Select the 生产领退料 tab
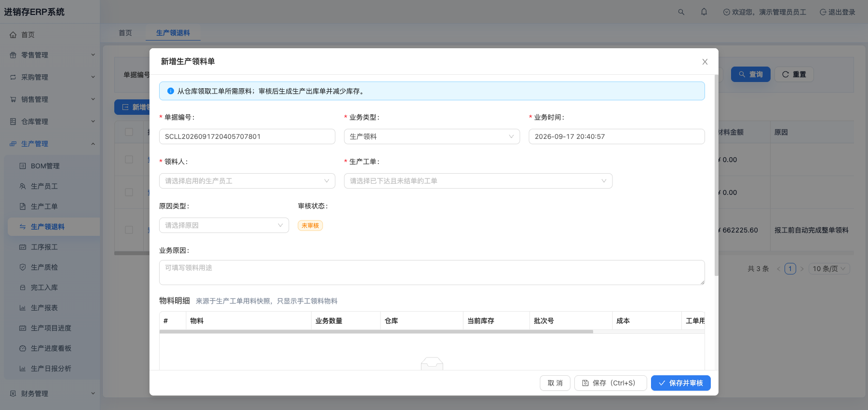 (173, 33)
